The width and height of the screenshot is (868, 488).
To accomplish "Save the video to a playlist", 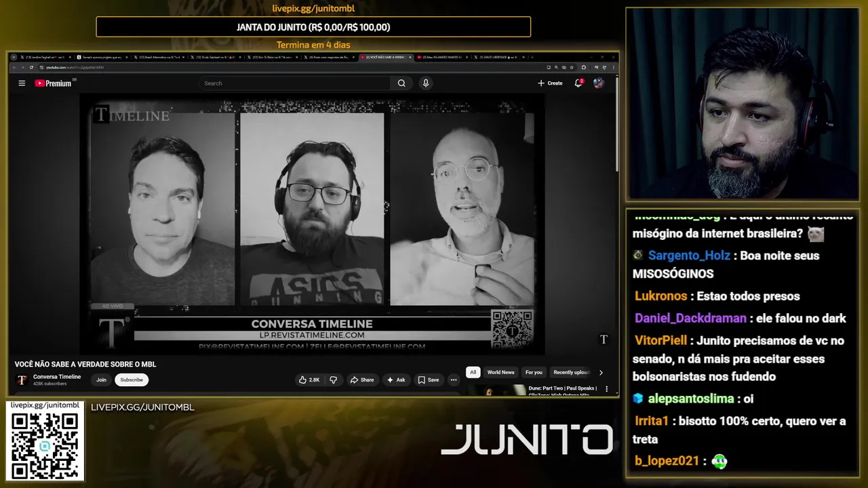I will coord(429,380).
